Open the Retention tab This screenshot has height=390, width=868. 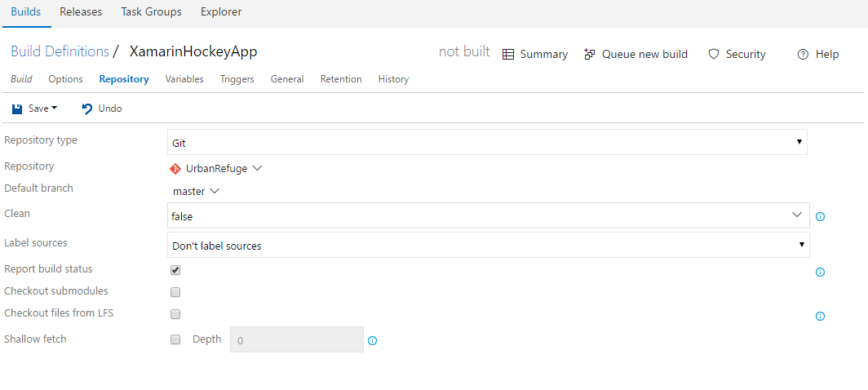point(341,79)
